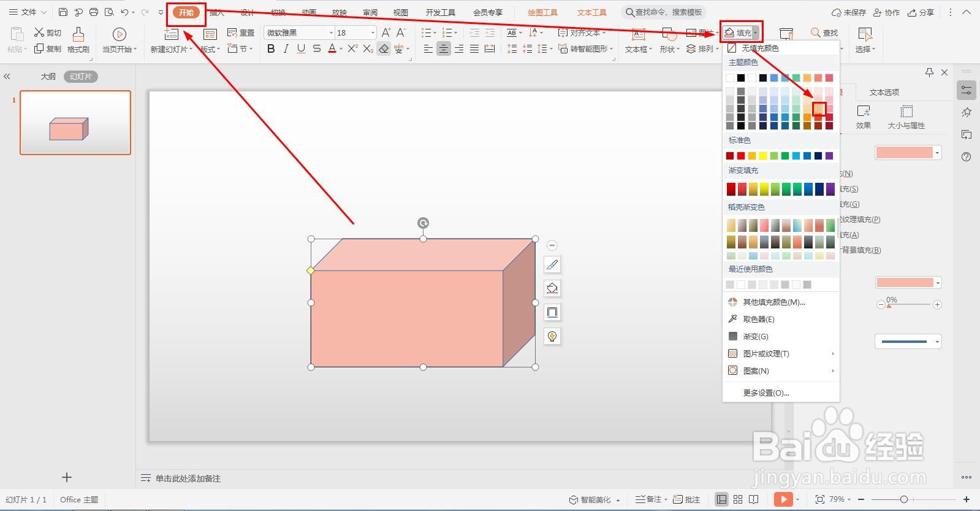Pin the properties pane with pin icon
The height and width of the screenshot is (511, 980).
coord(929,72)
